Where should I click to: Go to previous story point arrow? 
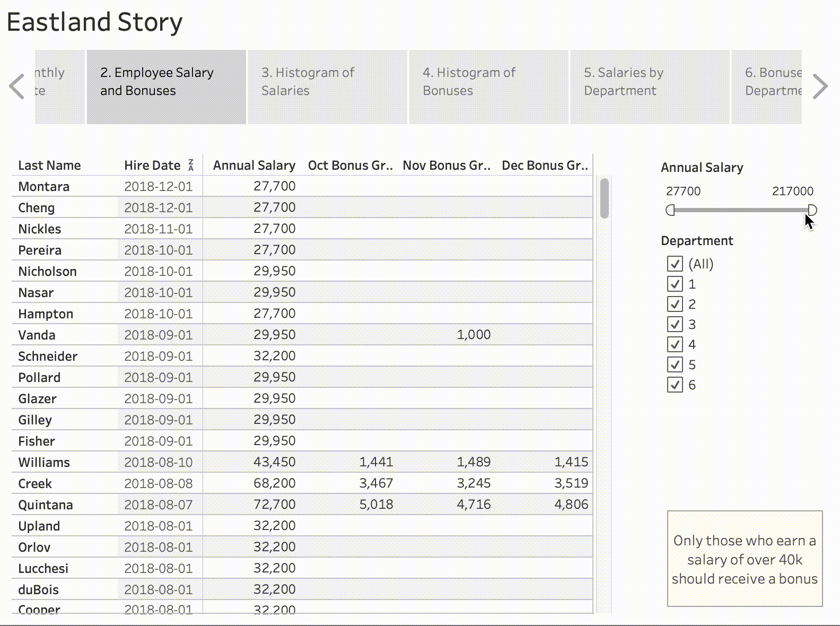pos(17,86)
